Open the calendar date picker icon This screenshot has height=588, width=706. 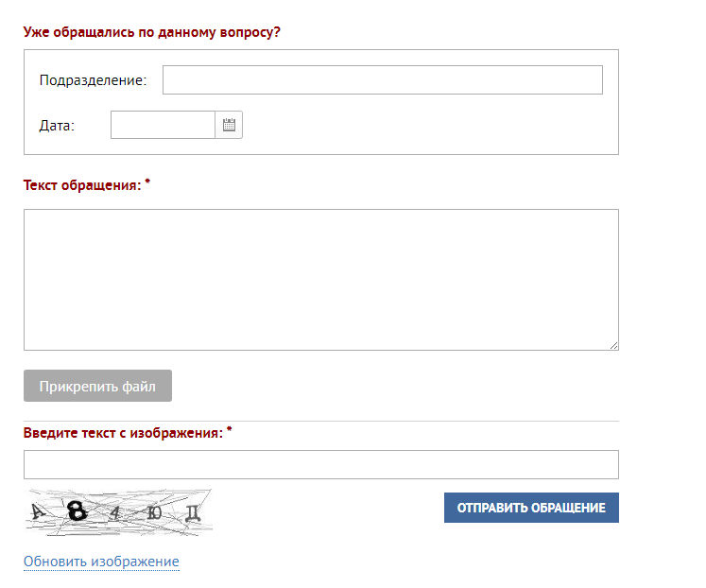pyautogui.click(x=229, y=125)
